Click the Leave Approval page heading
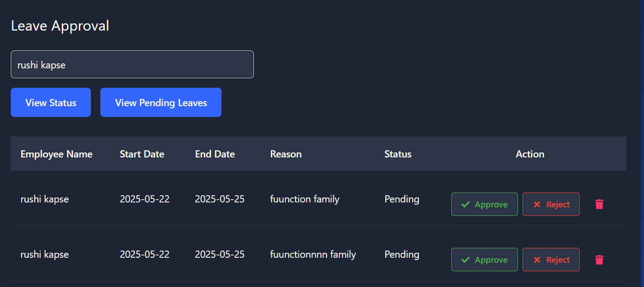Screen dimensions: 644x287 (60, 26)
